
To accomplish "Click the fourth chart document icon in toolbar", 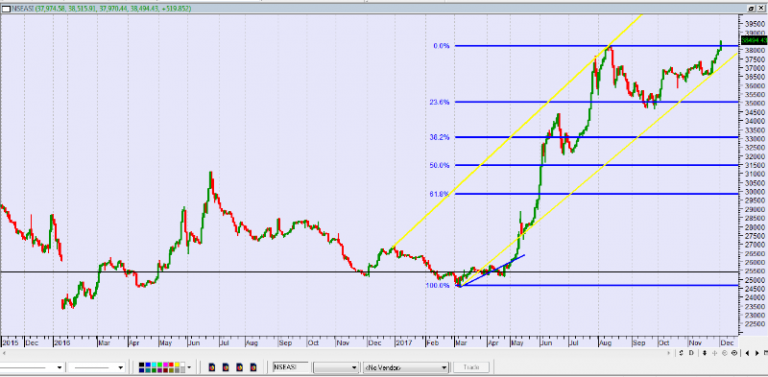I will point(253,367).
